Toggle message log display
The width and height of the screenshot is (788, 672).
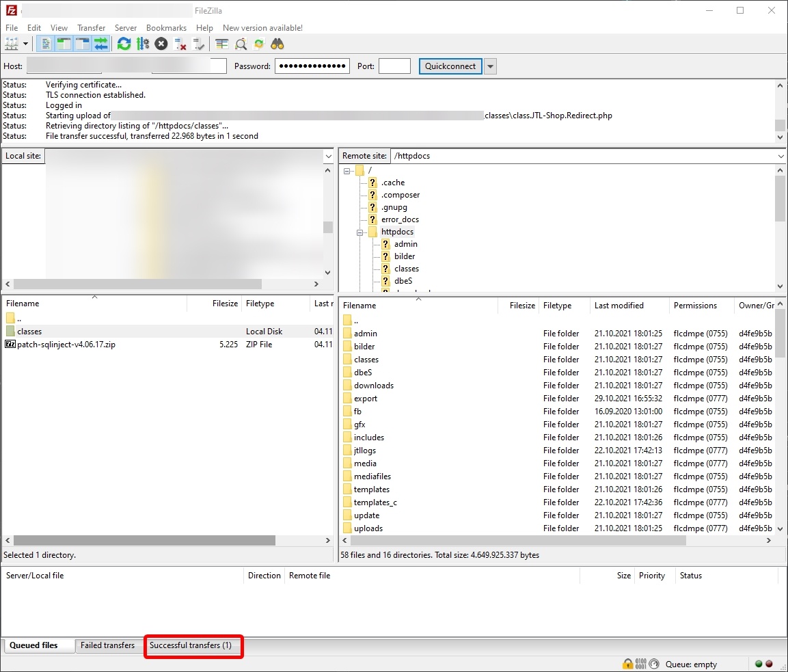[x=46, y=44]
